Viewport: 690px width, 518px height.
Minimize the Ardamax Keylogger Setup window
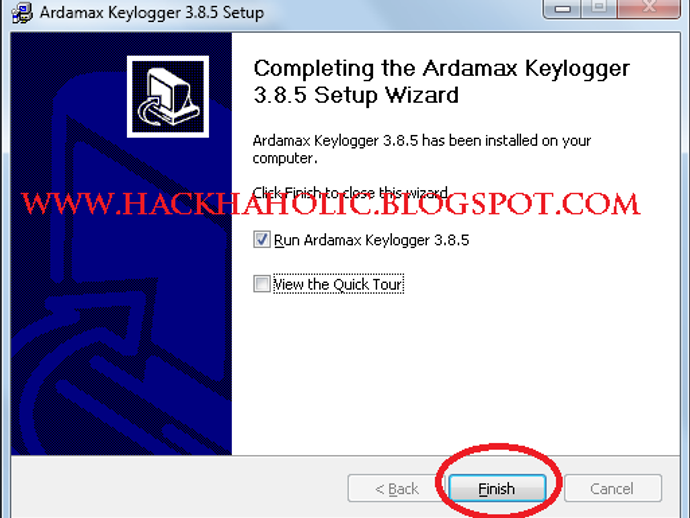pos(562,8)
